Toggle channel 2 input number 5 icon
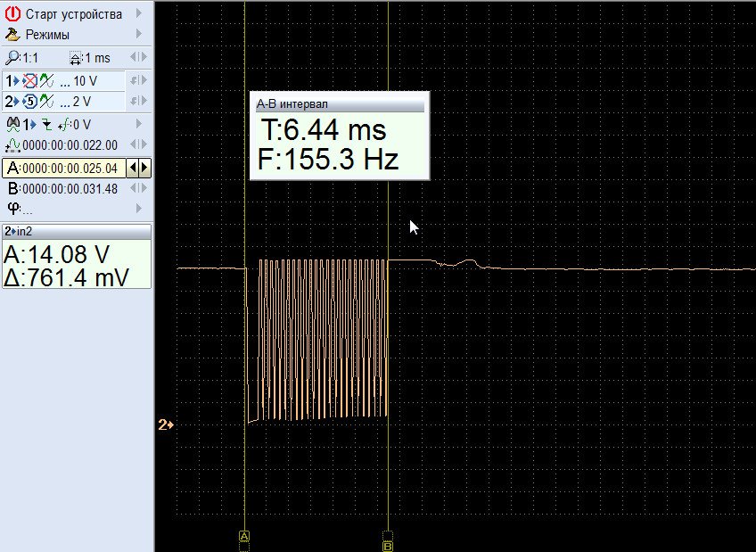Screen dimensions: 756x552 [30, 102]
